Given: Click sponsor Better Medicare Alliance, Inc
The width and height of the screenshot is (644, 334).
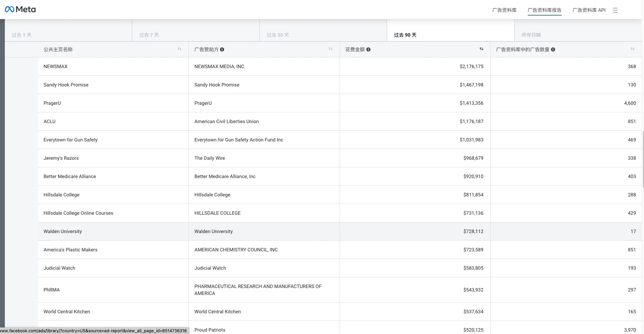Looking at the screenshot, I should coord(225,176).
